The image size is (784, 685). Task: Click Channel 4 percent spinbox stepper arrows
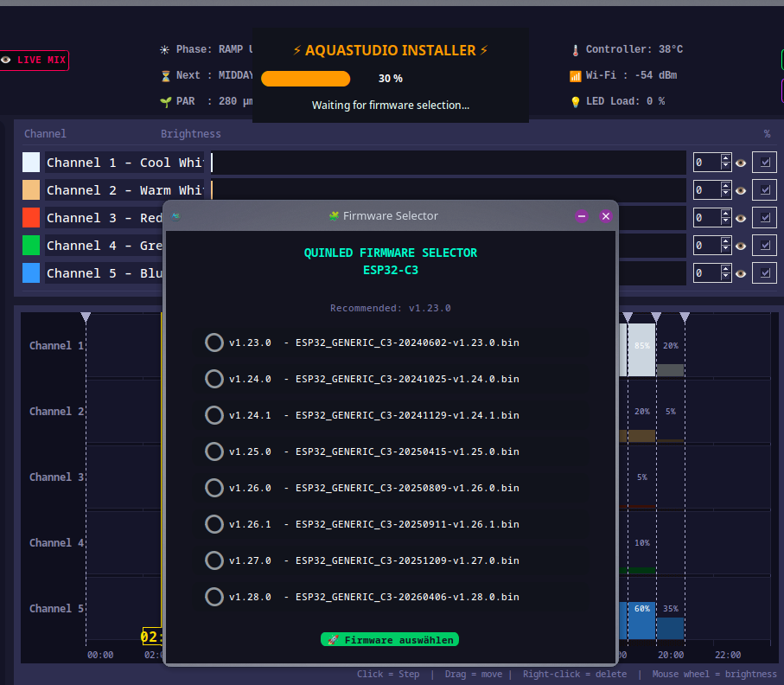click(x=725, y=245)
